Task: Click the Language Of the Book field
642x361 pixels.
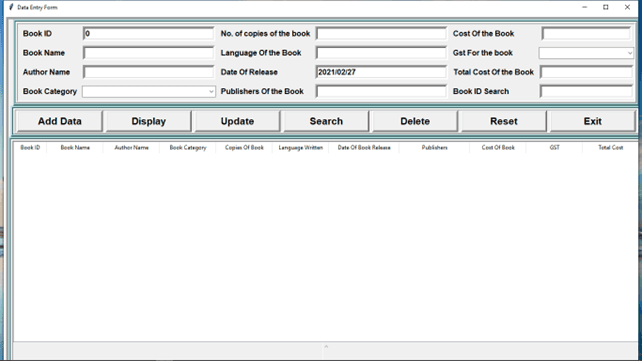Action: (381, 53)
